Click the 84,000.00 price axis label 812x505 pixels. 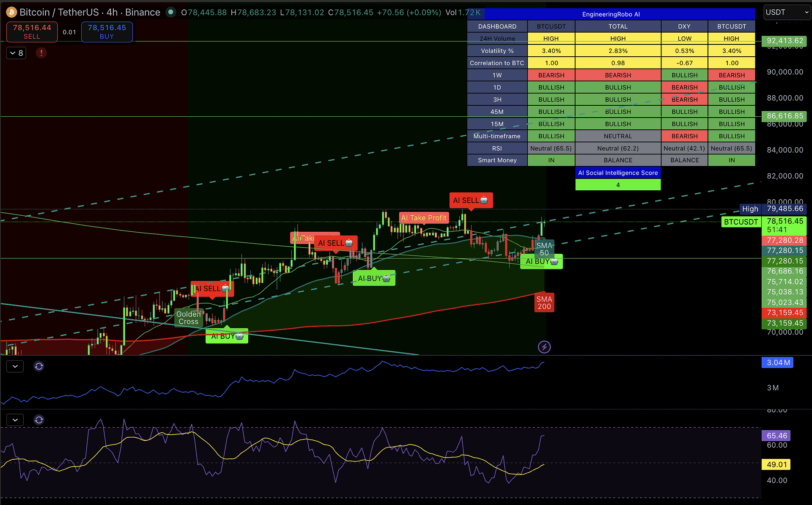tap(785, 150)
